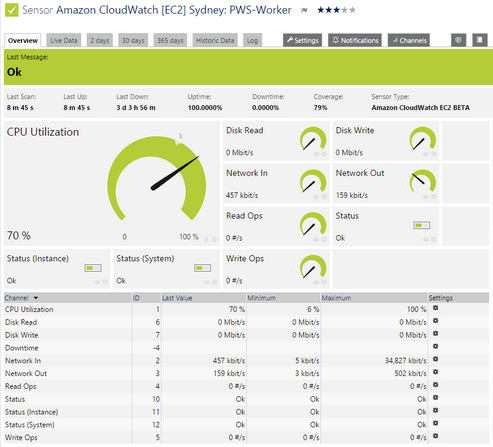Switch to the Live Data tab

(64, 40)
